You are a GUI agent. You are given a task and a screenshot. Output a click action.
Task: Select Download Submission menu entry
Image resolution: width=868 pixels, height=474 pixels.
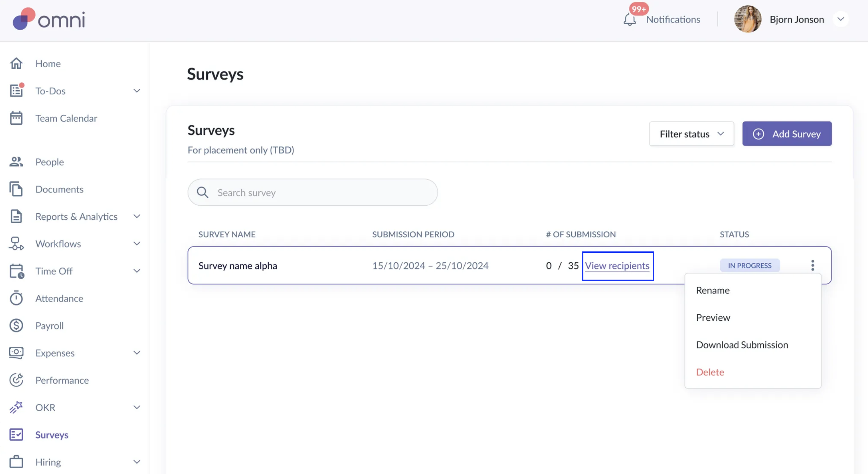742,345
